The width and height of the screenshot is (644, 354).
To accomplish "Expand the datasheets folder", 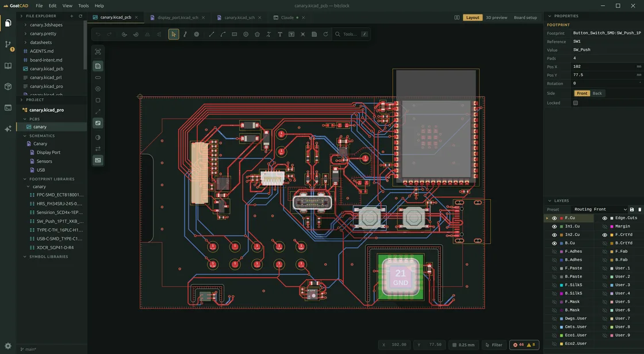I will 25,43.
